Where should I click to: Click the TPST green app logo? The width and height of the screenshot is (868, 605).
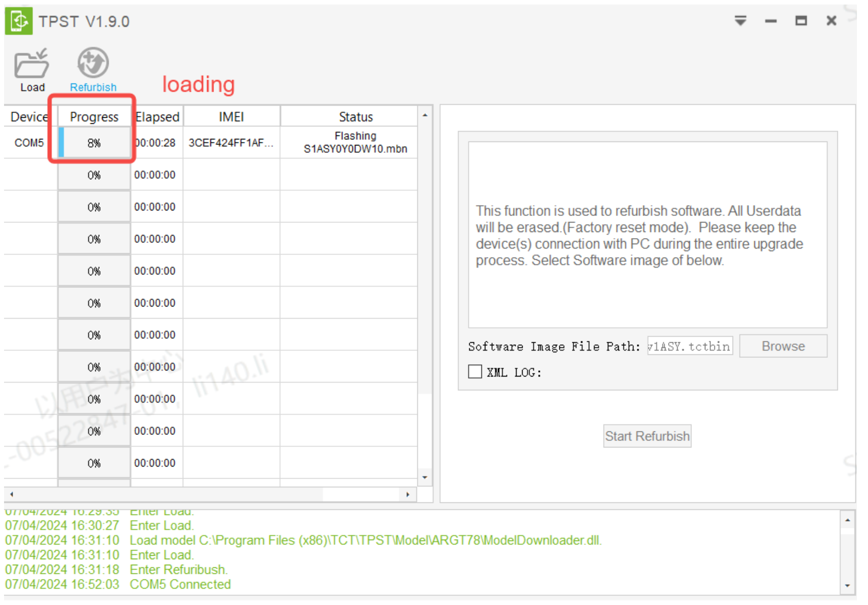click(x=19, y=21)
